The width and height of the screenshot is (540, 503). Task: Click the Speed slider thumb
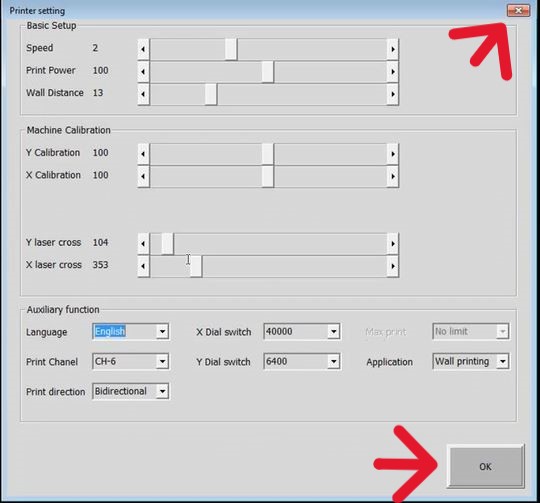231,49
